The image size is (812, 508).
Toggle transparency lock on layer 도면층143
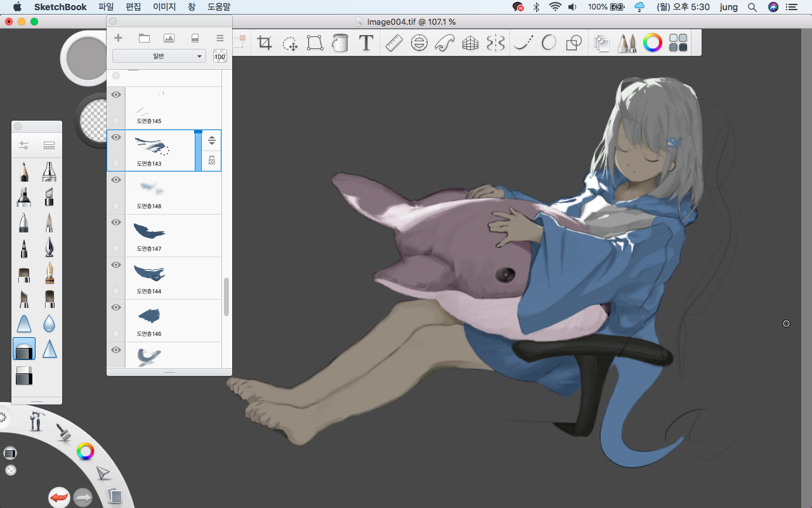[x=212, y=161]
